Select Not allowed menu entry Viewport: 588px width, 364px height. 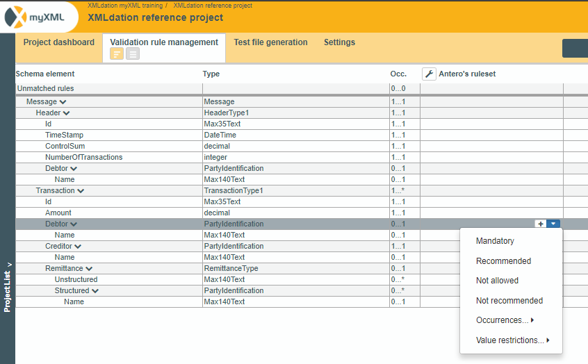[x=497, y=281]
